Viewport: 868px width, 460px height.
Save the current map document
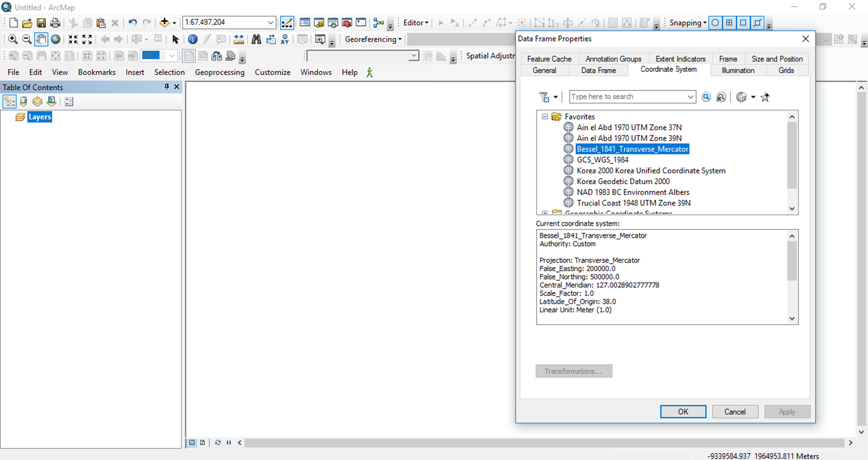(x=41, y=23)
